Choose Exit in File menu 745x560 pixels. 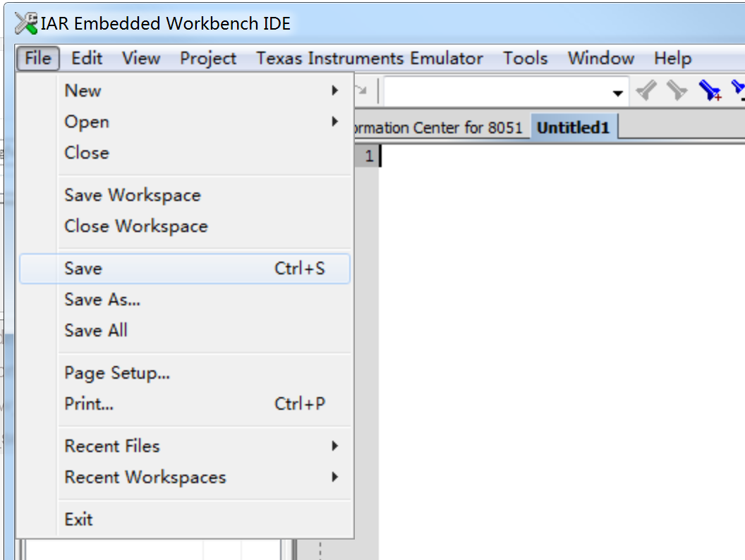click(x=186, y=519)
